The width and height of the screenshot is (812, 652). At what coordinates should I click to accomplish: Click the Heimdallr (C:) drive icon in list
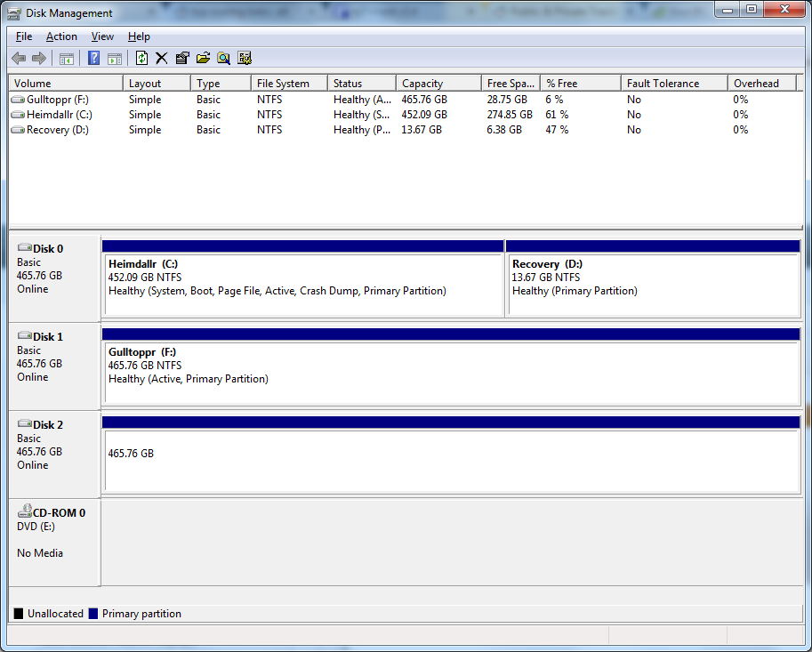[18, 115]
